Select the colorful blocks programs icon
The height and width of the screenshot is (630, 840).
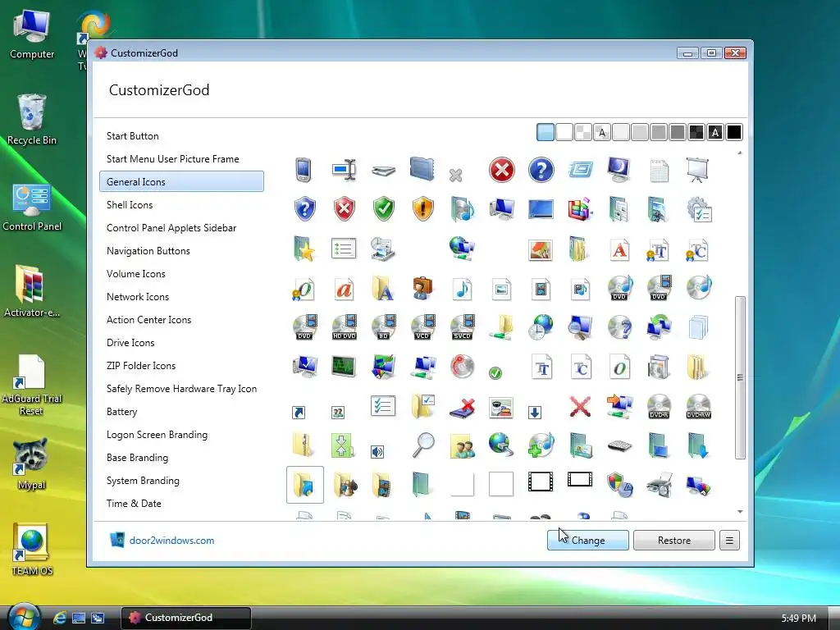coord(580,209)
